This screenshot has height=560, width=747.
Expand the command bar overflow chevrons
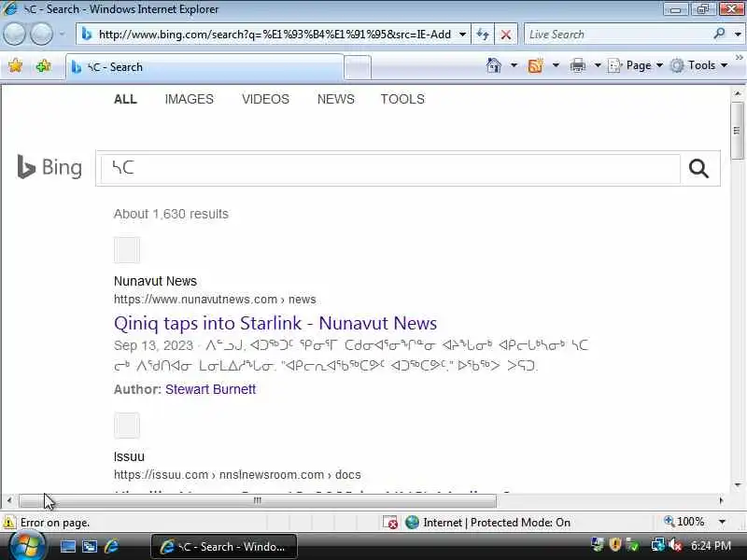[x=740, y=58]
